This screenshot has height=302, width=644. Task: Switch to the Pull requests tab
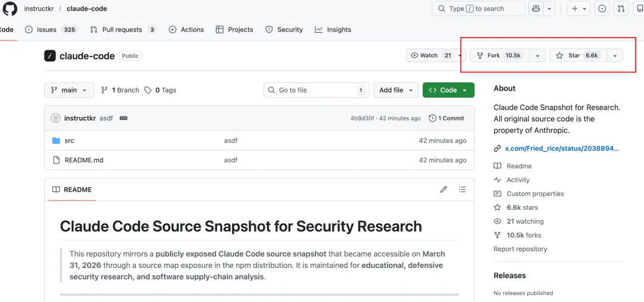click(122, 30)
